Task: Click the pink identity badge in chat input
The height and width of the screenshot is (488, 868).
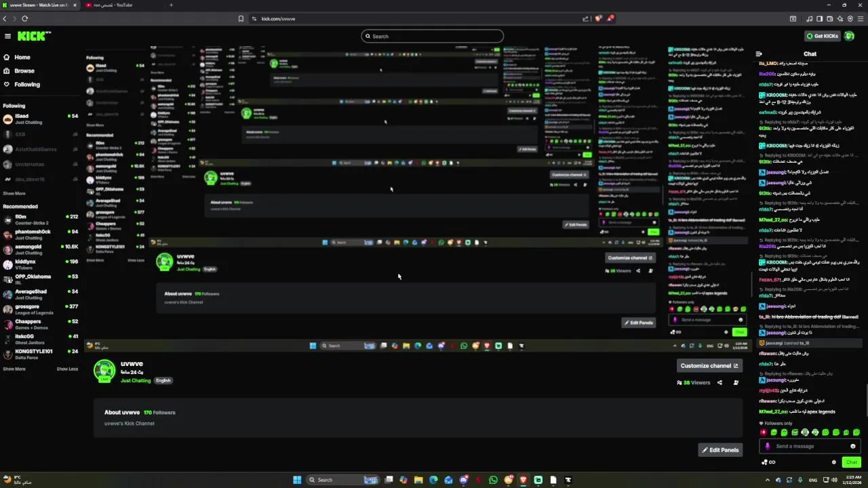Action: pyautogui.click(x=768, y=446)
